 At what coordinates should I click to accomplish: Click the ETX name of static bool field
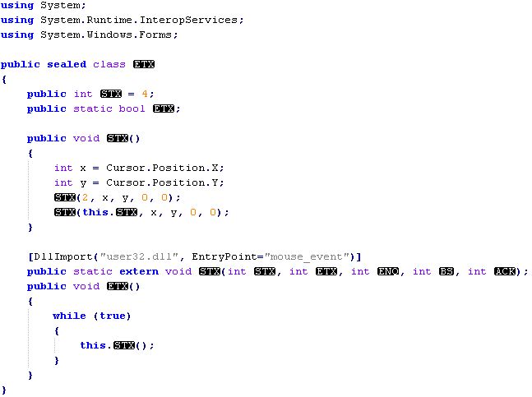(x=164, y=108)
